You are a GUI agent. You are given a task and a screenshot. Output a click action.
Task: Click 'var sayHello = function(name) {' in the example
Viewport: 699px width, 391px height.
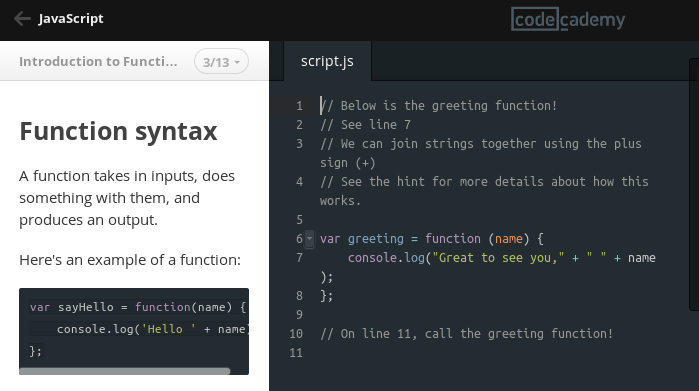(x=138, y=307)
